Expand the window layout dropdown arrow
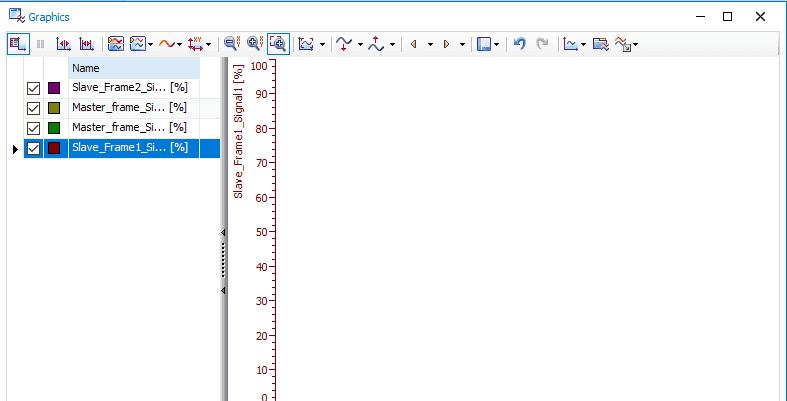Screen dimensions: 787x401 [496, 45]
